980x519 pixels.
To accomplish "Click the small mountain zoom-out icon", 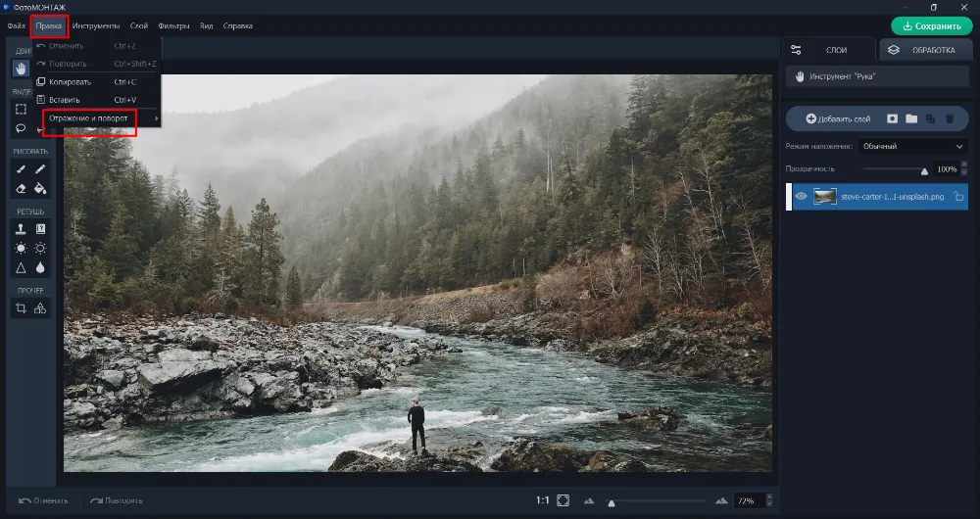I will [x=589, y=501].
